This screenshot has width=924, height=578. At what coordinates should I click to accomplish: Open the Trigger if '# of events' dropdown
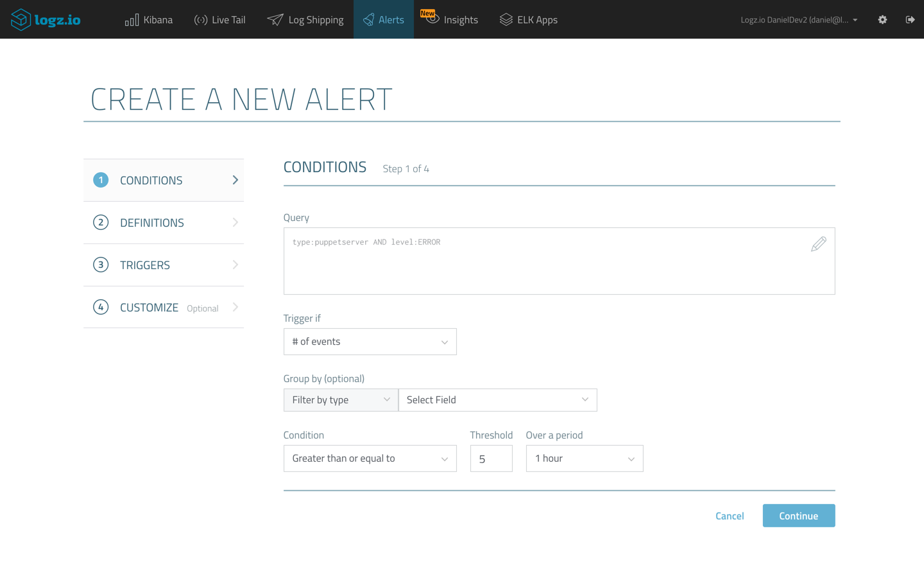tap(370, 342)
